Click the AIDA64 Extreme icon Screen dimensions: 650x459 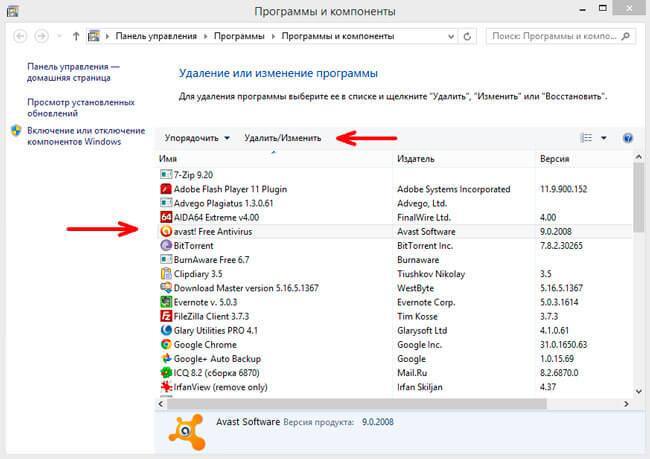tap(166, 217)
